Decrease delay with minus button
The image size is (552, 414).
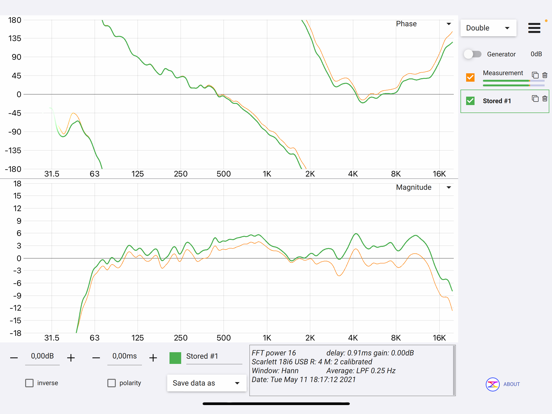point(96,358)
